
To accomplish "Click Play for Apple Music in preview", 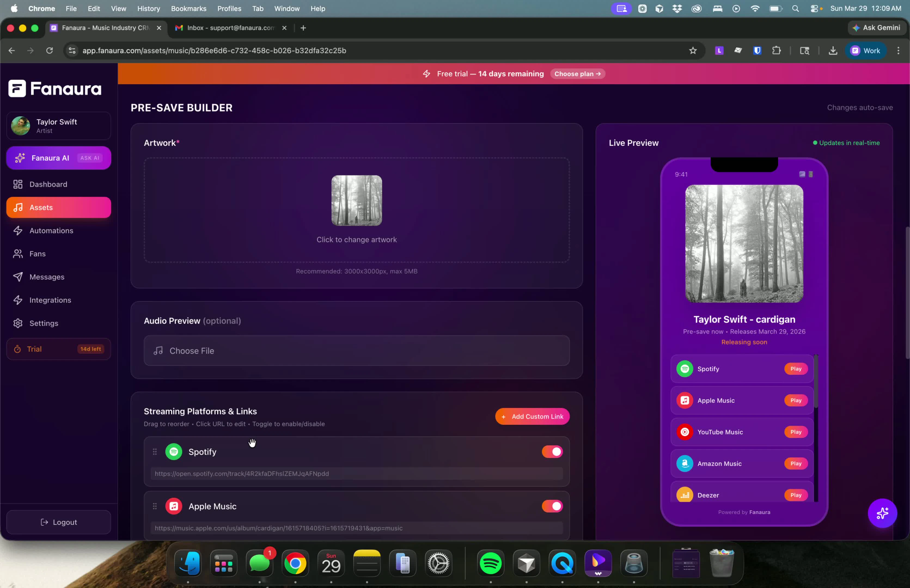I will [x=796, y=400].
